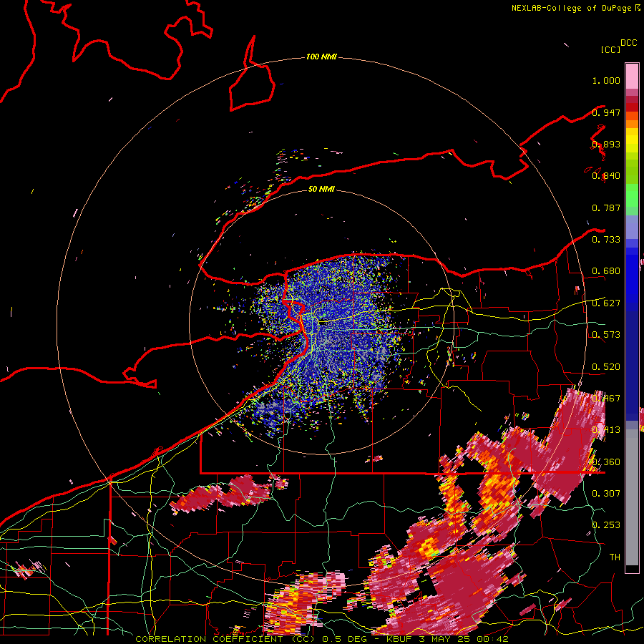
Task: Click the 0.253 scale value
Action: 606,525
